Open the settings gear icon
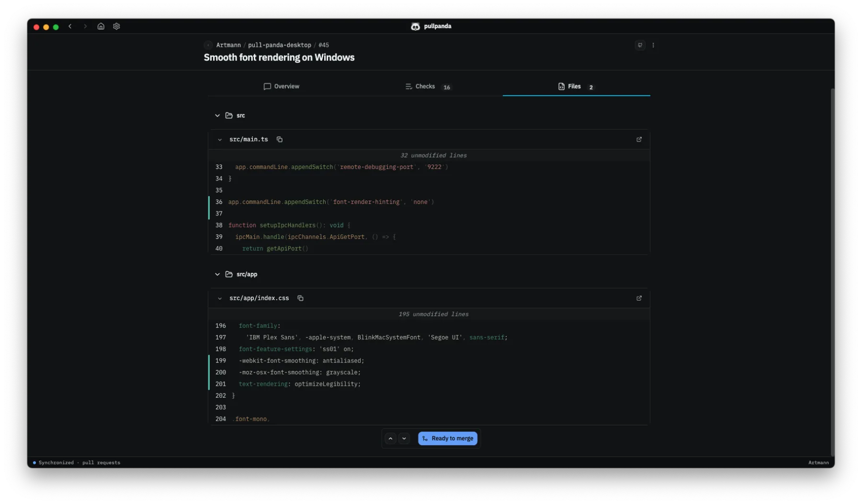The width and height of the screenshot is (862, 504). 116,26
